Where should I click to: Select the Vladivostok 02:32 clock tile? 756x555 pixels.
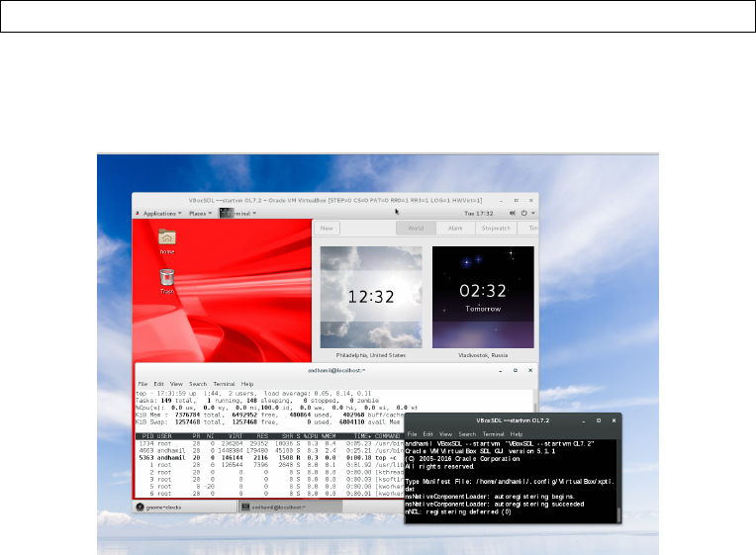[x=483, y=297]
